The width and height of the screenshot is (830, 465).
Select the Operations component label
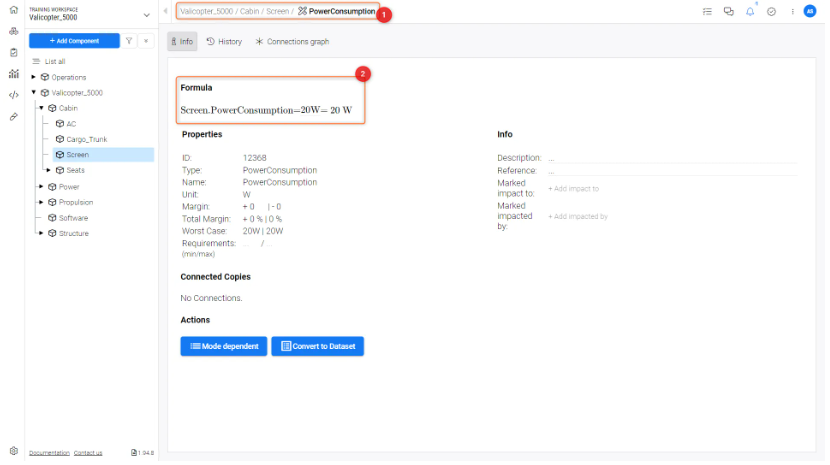point(69,77)
